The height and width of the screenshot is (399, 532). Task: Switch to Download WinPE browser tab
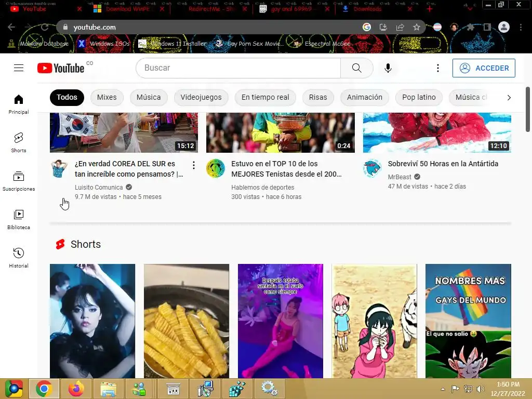click(x=128, y=9)
